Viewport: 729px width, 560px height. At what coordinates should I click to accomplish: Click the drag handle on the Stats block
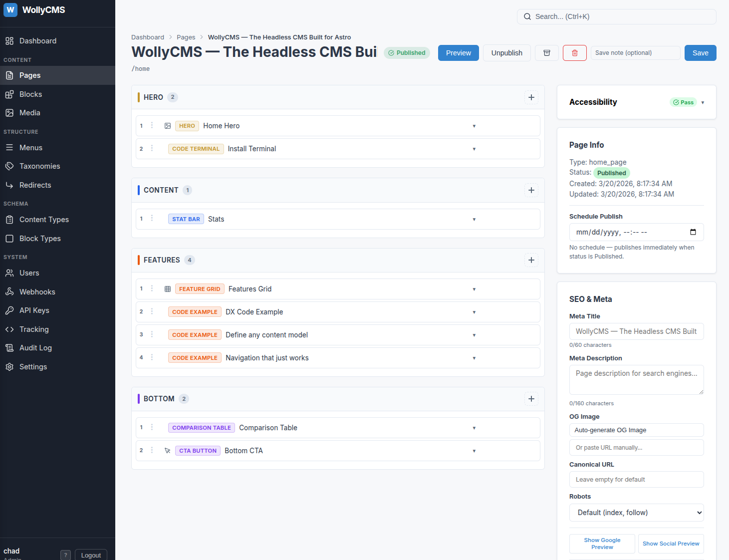[152, 219]
